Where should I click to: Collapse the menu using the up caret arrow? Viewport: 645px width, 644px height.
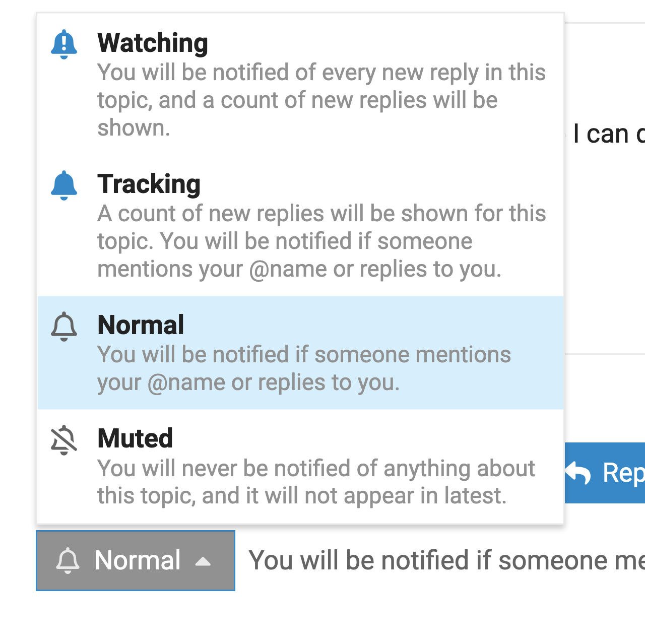coord(203,561)
